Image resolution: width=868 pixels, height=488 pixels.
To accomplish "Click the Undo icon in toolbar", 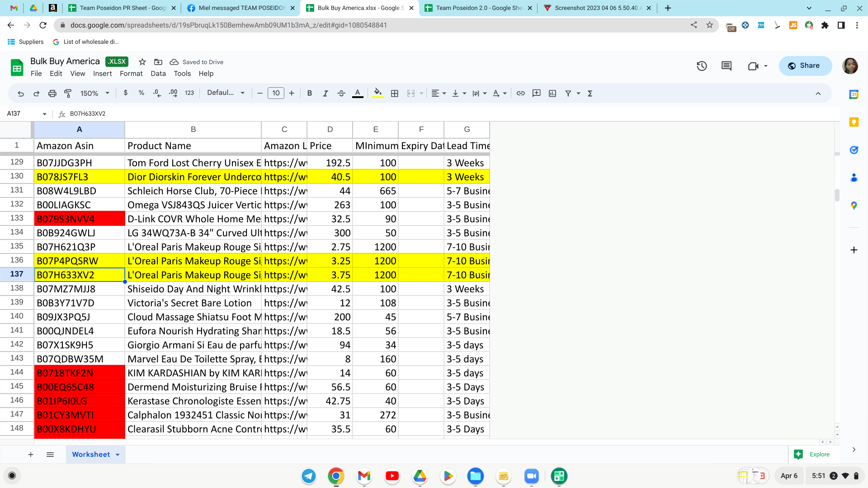I will (21, 94).
